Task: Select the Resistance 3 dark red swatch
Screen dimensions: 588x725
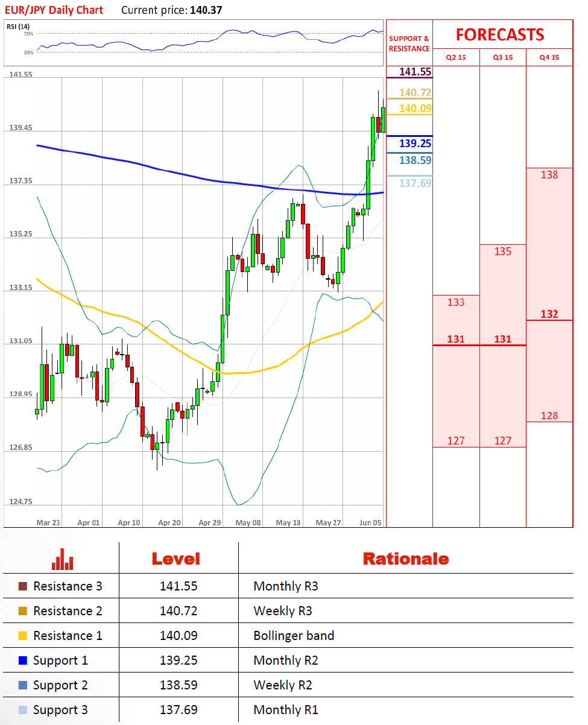Action: point(23,586)
